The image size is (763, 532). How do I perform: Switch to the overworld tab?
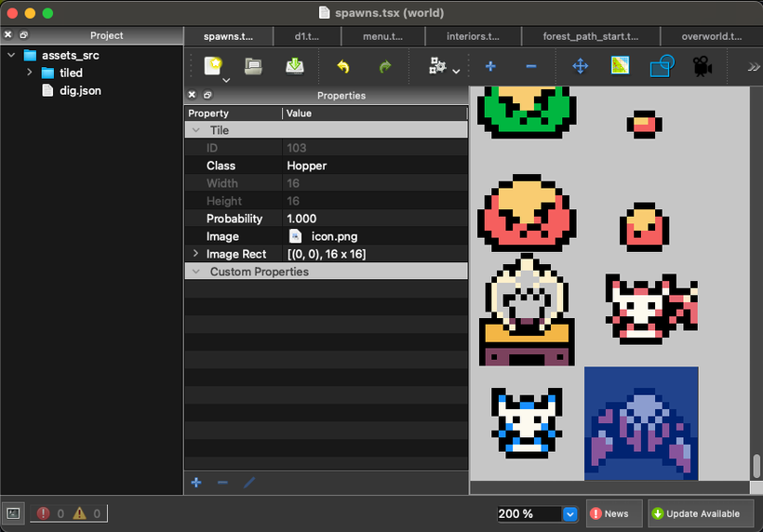pyautogui.click(x=711, y=36)
